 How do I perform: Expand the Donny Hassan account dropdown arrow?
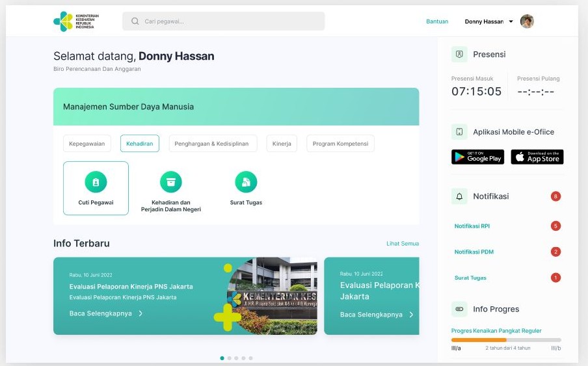[511, 21]
